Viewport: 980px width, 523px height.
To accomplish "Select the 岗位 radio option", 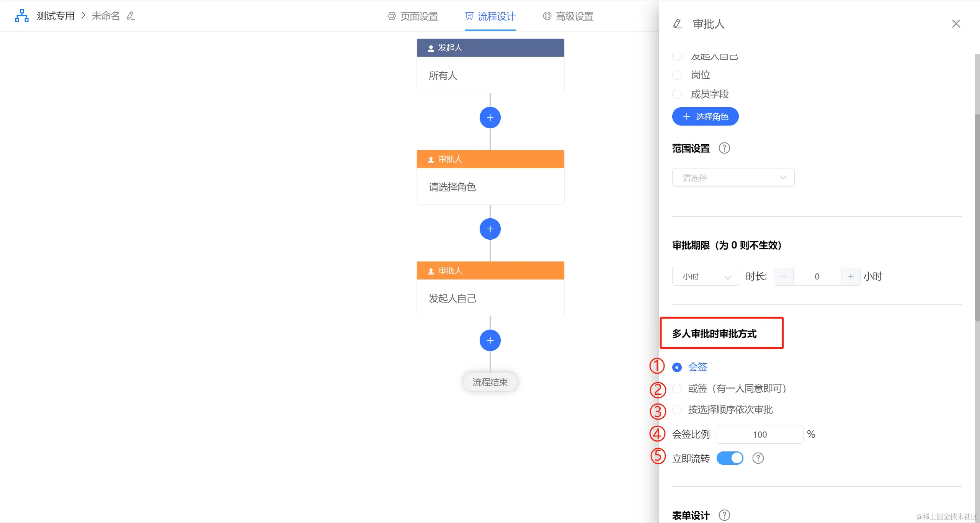I will pos(677,75).
